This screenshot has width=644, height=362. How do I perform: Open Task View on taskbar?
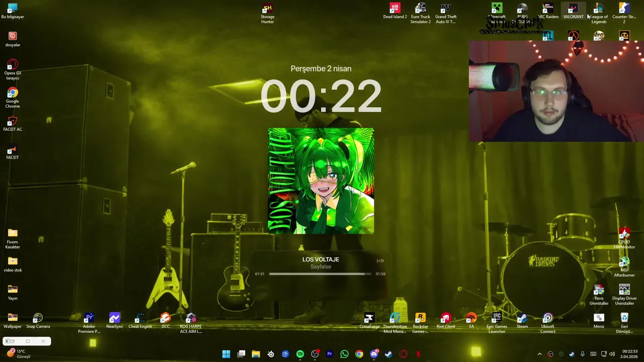point(242,354)
